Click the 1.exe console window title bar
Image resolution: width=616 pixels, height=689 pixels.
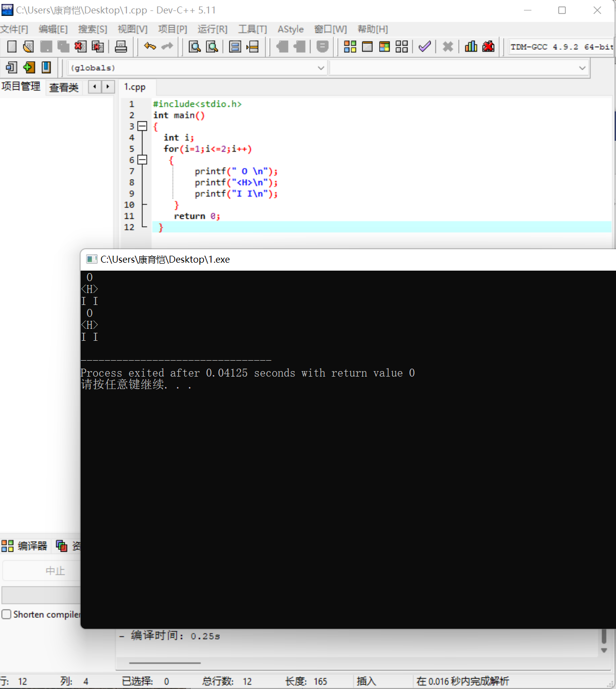348,259
